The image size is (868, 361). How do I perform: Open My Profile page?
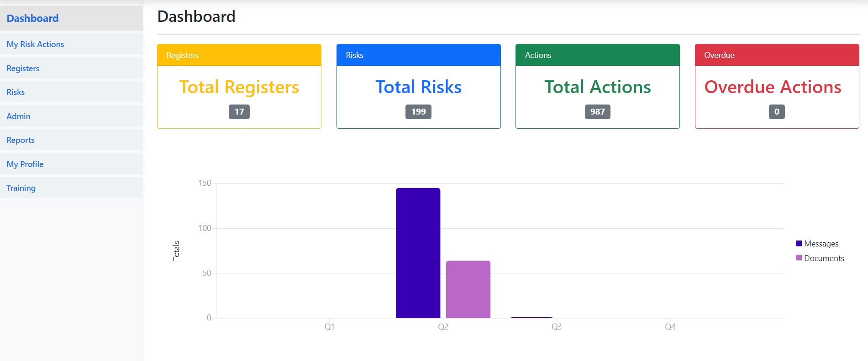25,164
